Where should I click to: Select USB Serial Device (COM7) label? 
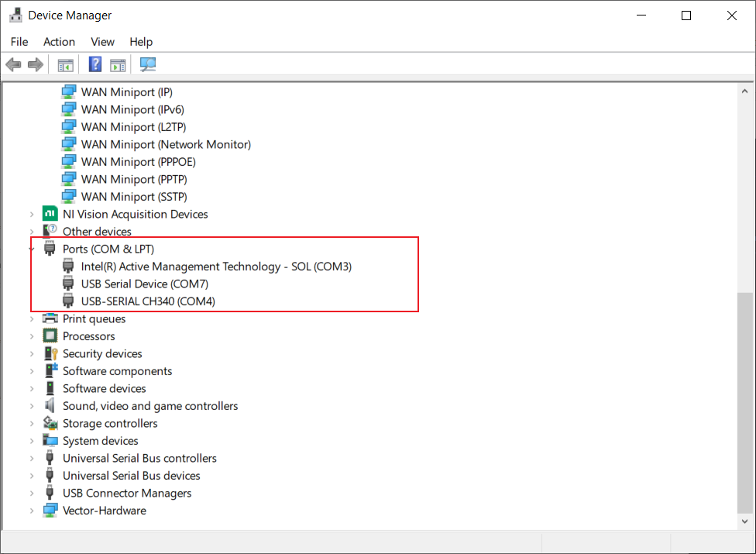[145, 284]
